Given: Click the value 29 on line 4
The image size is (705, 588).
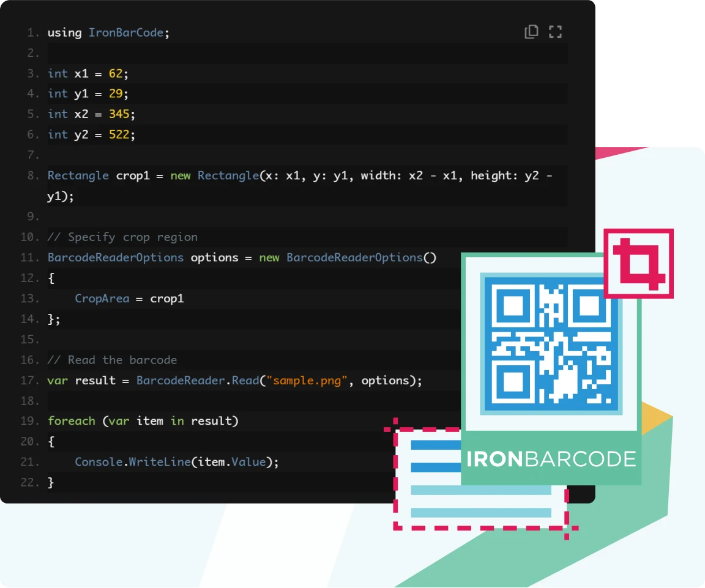Looking at the screenshot, I should pyautogui.click(x=116, y=94).
